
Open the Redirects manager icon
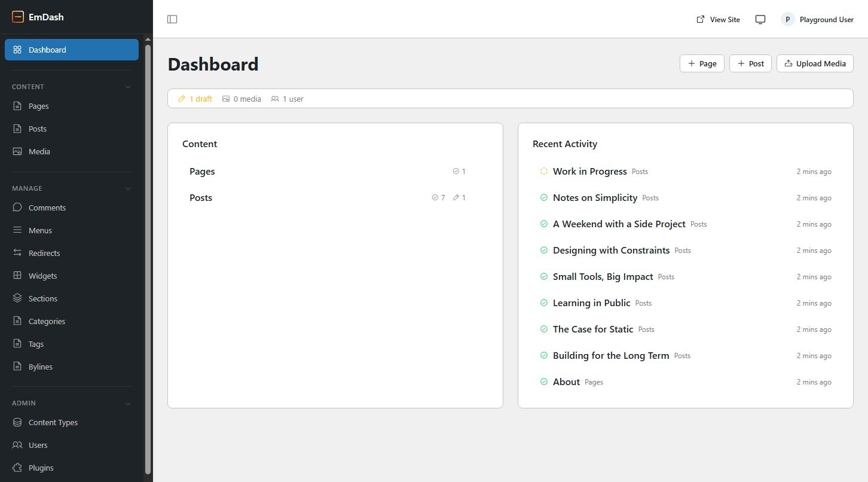17,253
